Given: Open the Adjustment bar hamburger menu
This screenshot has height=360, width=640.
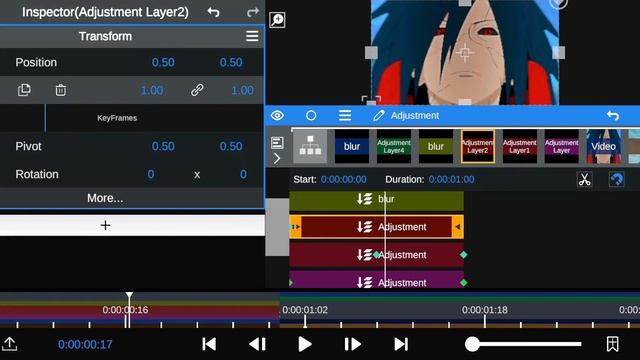Looking at the screenshot, I should 345,116.
